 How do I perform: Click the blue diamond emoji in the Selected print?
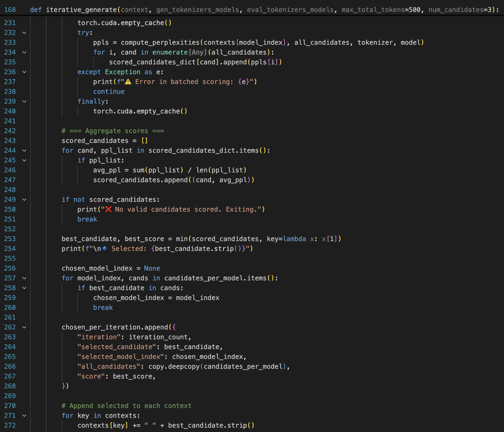(105, 248)
